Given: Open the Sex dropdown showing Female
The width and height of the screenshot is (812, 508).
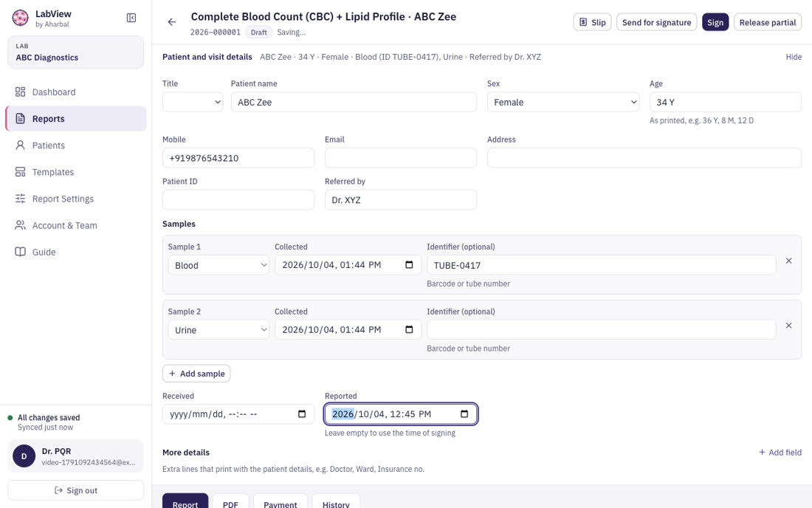Looking at the screenshot, I should [x=563, y=102].
